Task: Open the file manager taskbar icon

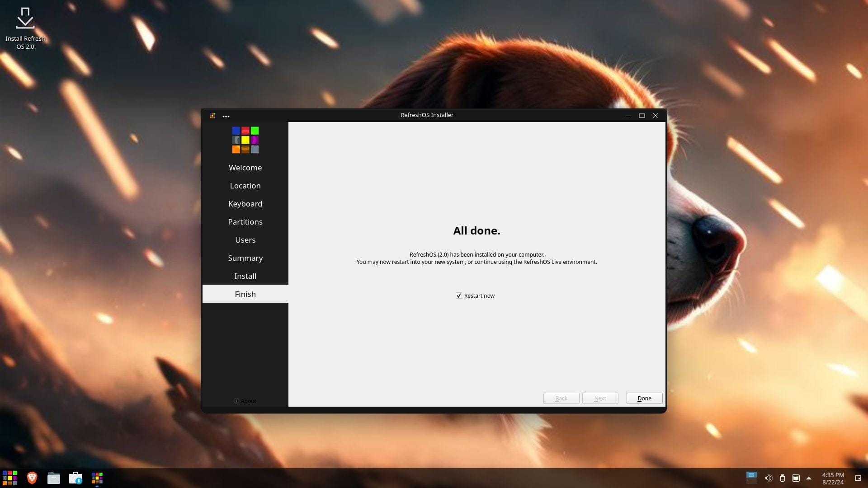Action: tap(53, 478)
